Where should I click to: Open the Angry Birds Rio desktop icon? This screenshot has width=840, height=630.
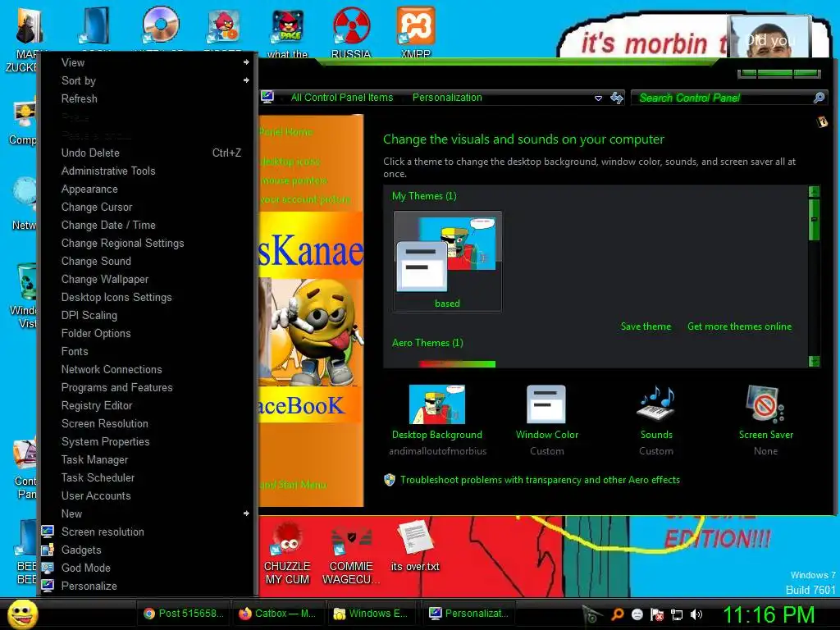(x=223, y=25)
